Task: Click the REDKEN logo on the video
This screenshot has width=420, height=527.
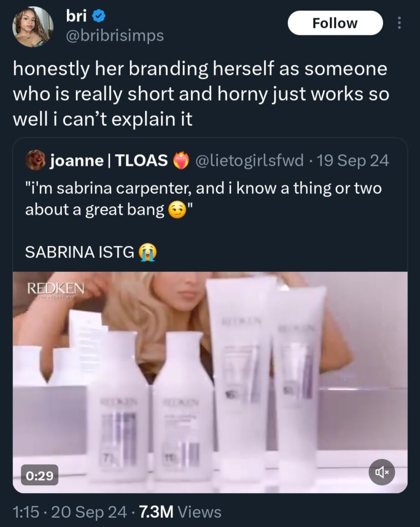Action: pos(56,288)
